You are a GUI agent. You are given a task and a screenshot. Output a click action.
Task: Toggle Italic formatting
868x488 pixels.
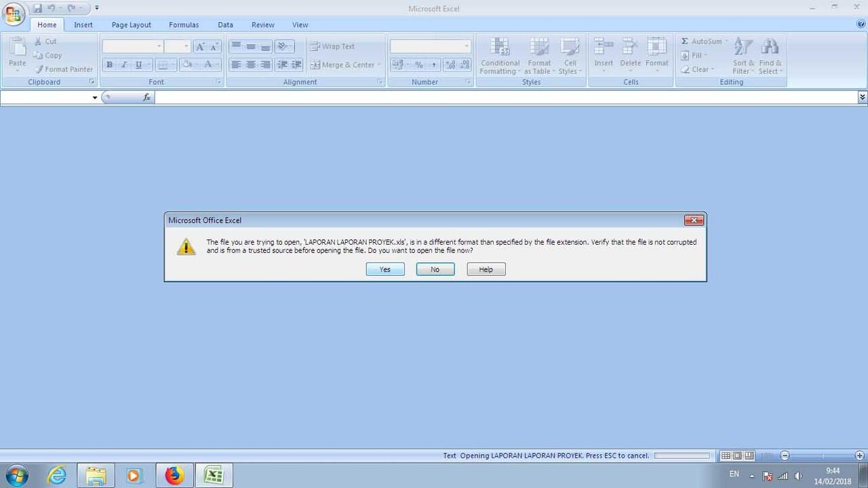click(124, 65)
